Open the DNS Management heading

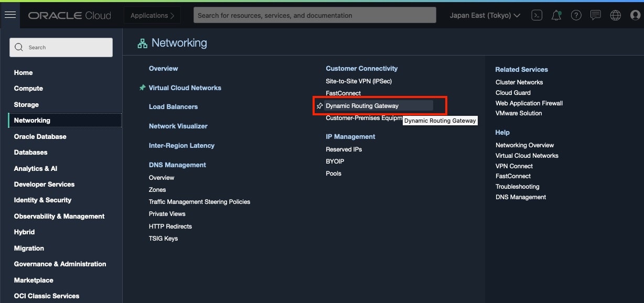(x=177, y=165)
